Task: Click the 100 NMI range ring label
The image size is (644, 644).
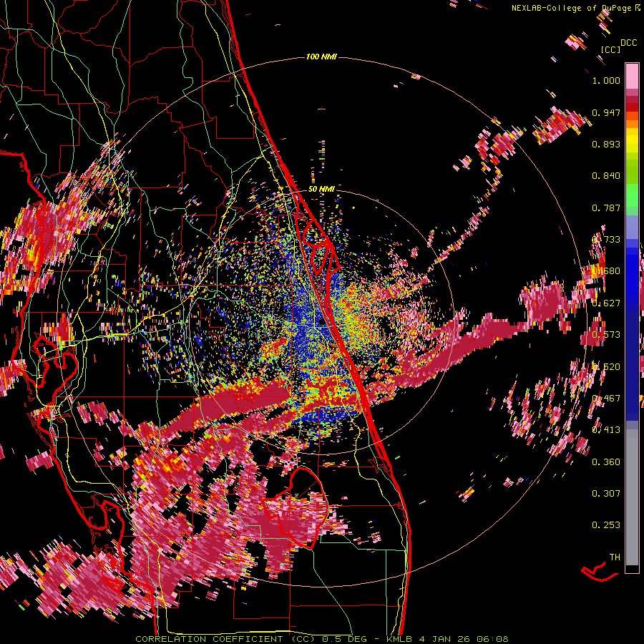Action: 321,57
